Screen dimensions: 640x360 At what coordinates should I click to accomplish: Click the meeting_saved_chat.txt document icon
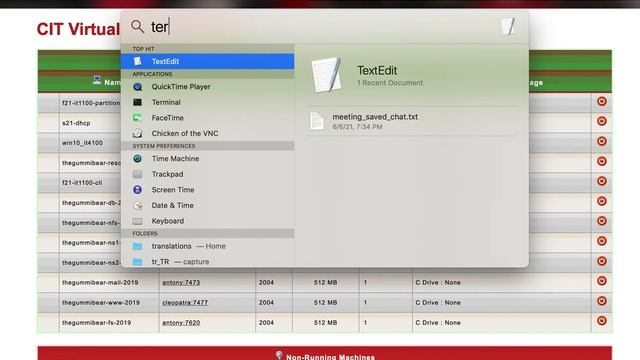(x=317, y=121)
